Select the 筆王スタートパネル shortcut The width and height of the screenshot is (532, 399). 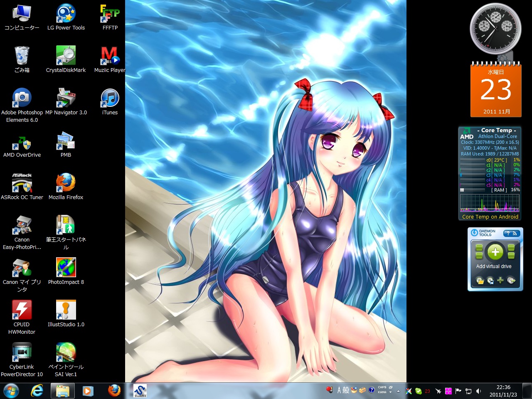(66, 233)
